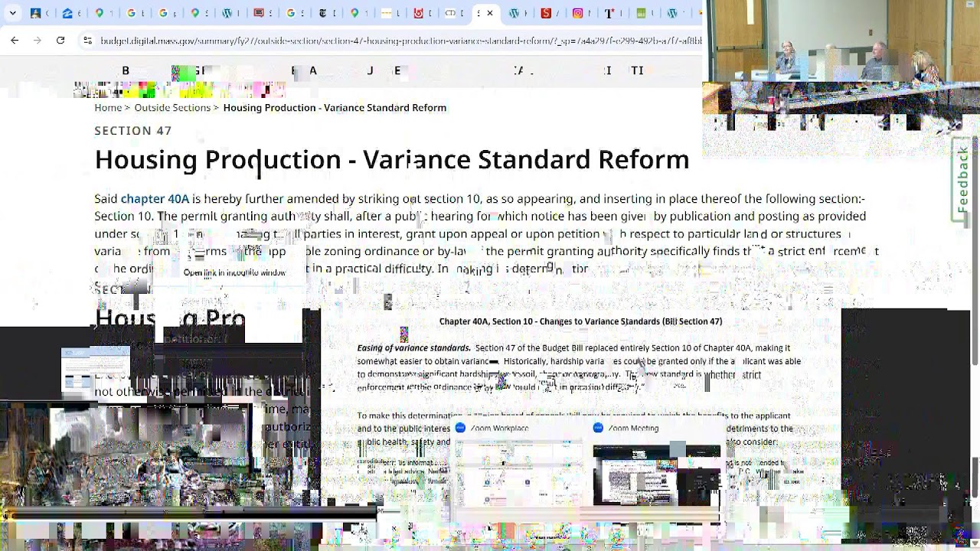Open the tab search dropdown arrow
The width and height of the screenshot is (980, 551).
pyautogui.click(x=12, y=13)
